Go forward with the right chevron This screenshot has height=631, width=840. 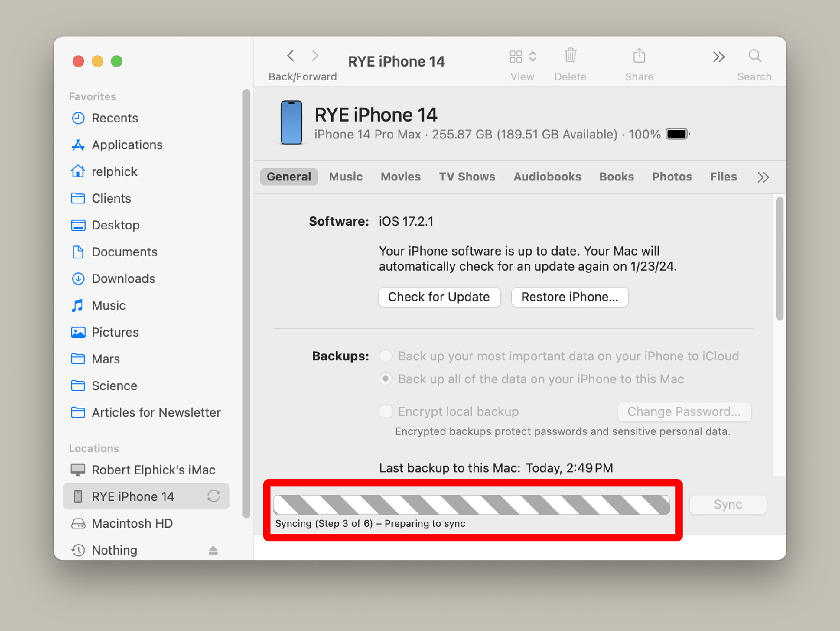[x=315, y=55]
